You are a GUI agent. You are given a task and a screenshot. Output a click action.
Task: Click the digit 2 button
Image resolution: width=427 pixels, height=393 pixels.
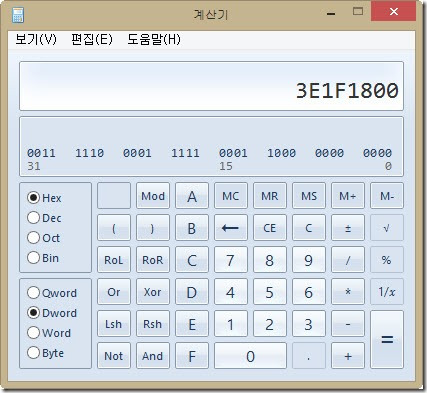coord(270,324)
